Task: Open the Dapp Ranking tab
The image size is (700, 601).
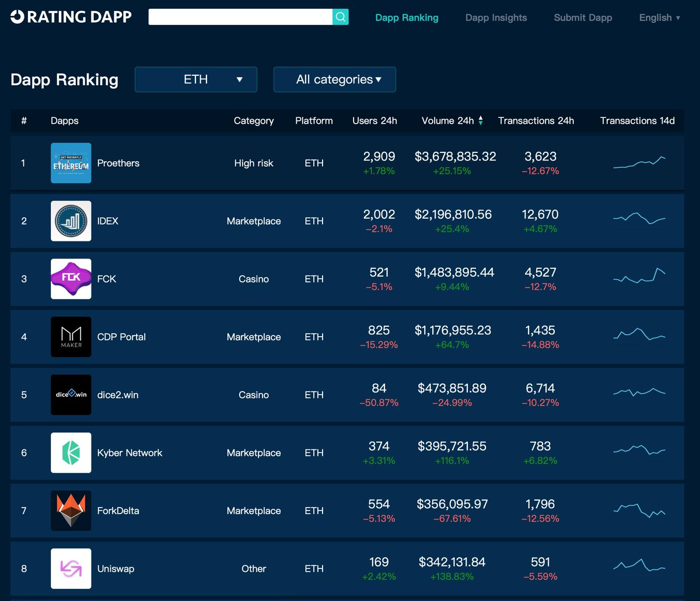Action: [x=407, y=18]
